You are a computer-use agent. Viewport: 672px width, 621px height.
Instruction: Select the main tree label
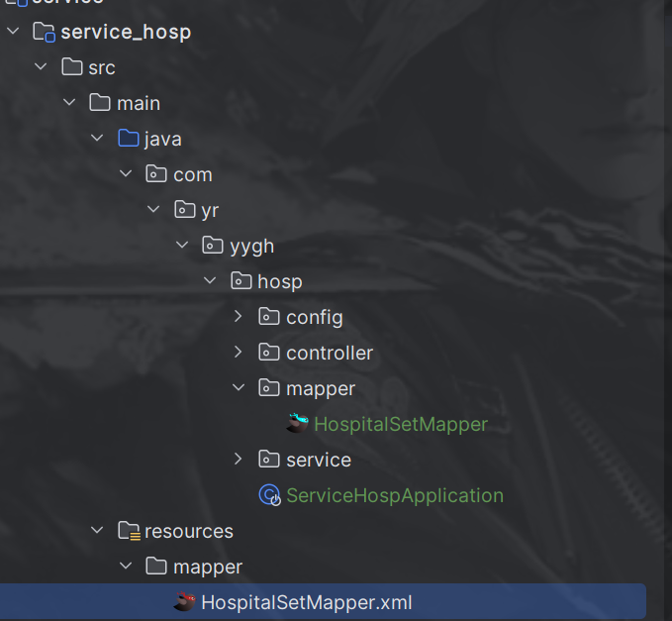[x=139, y=103]
